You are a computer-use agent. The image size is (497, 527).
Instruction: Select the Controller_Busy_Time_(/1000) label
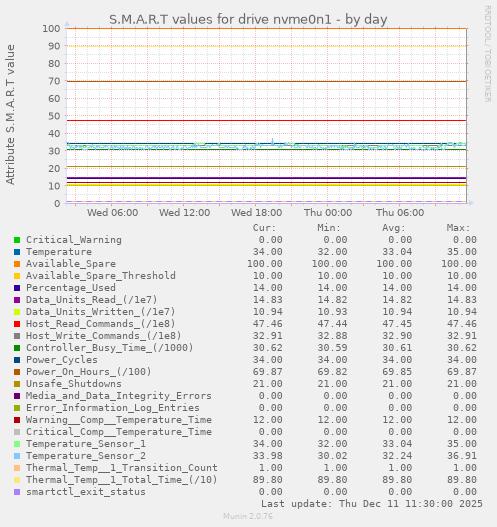tap(110, 348)
